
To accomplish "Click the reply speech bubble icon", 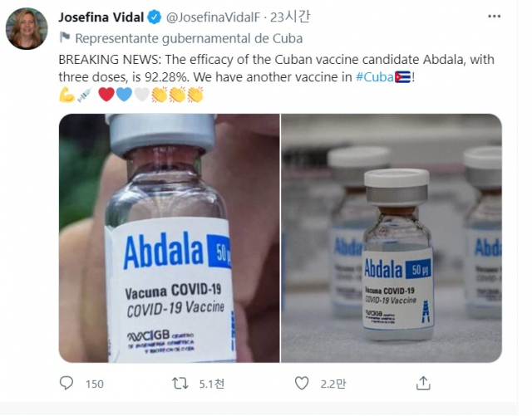I will (x=66, y=383).
